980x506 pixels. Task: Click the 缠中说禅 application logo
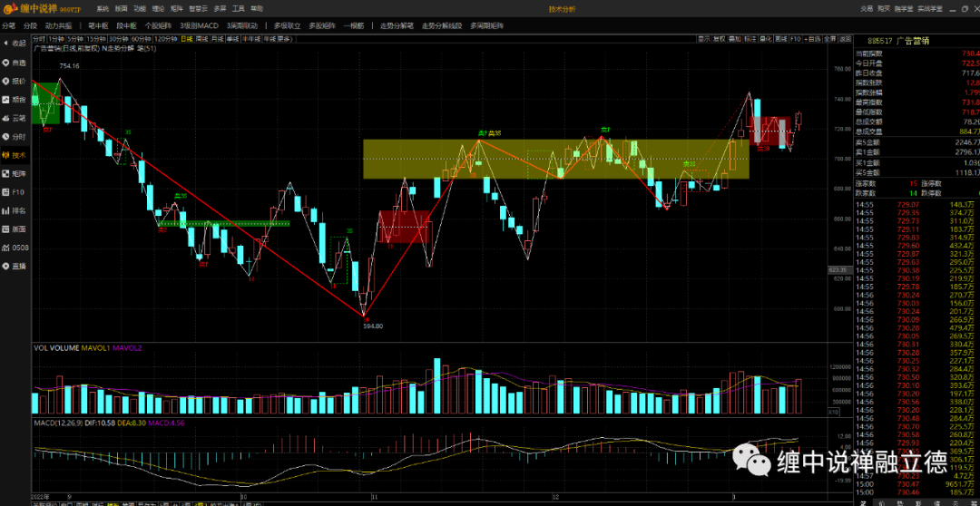click(x=44, y=9)
